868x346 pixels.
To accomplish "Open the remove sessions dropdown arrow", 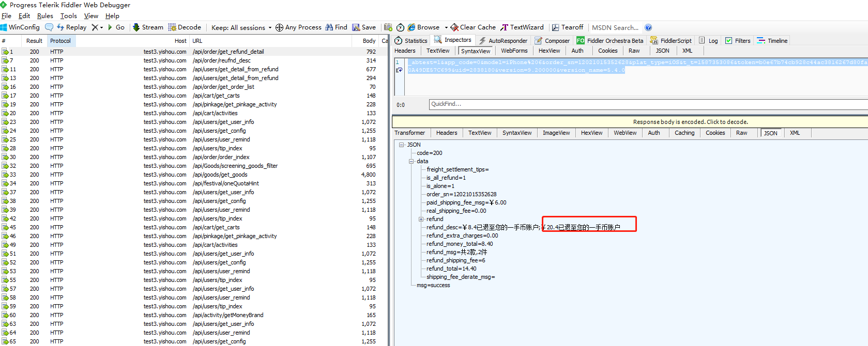I will [101, 27].
